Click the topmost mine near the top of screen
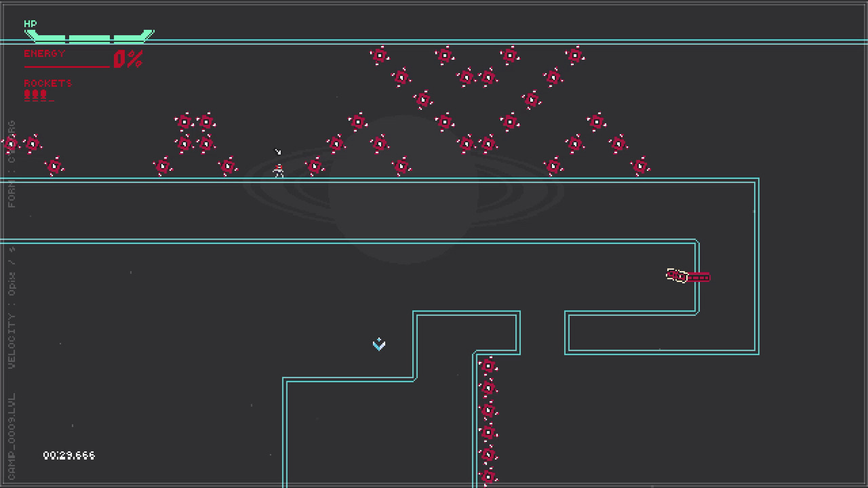Image resolution: width=868 pixels, height=488 pixels. (380, 56)
